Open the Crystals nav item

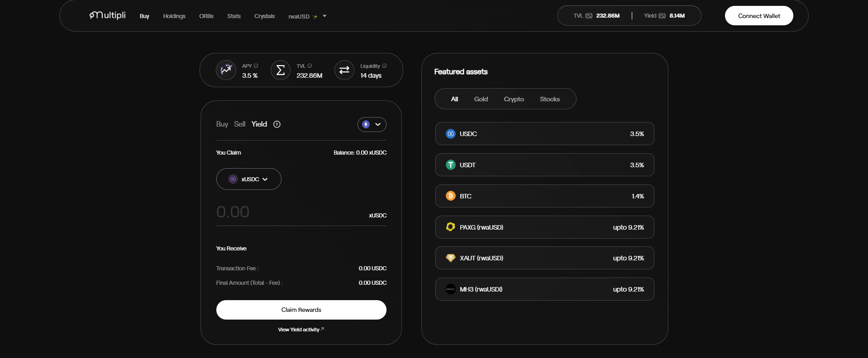tap(265, 16)
